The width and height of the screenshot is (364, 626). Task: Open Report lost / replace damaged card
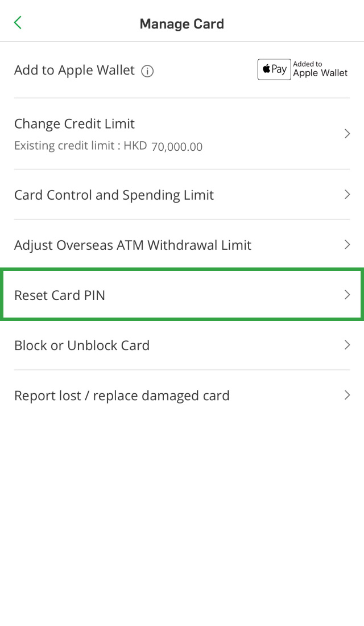pyautogui.click(x=122, y=396)
